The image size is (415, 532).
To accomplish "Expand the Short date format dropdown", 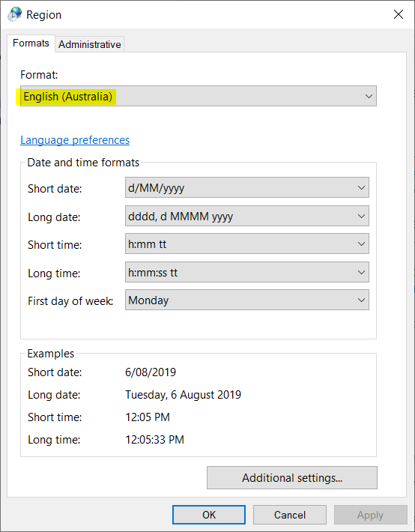I will pos(247,187).
